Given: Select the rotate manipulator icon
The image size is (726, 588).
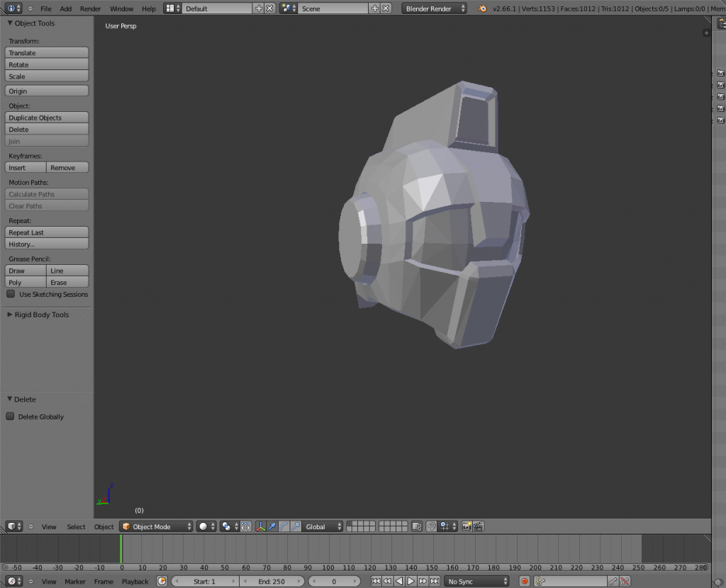Looking at the screenshot, I should (x=284, y=526).
